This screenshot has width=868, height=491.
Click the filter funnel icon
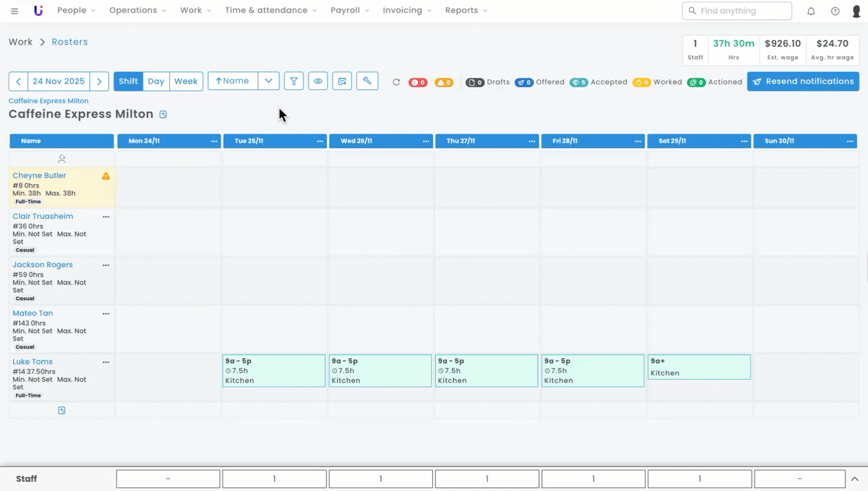[x=293, y=81]
